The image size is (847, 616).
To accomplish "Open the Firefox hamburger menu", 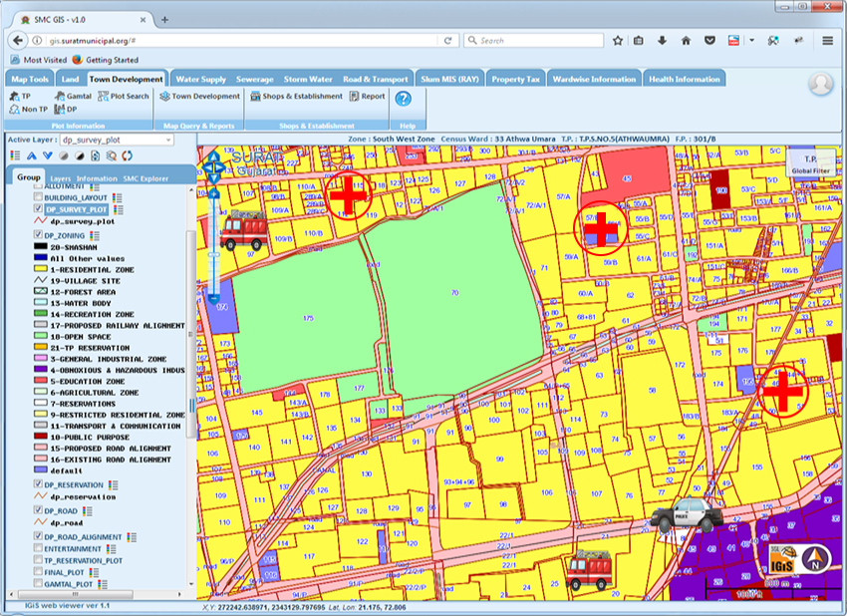I will point(827,41).
